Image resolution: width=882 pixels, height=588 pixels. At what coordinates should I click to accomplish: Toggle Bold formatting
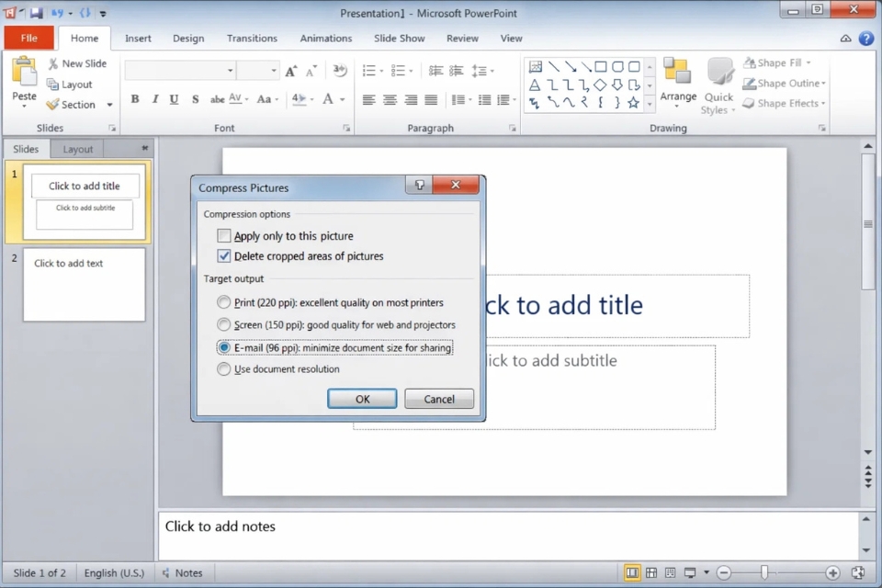point(134,98)
